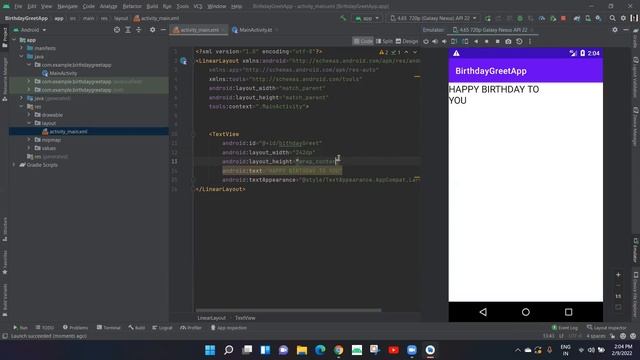Toggle the Run tool window button
Image resolution: width=640 pixels, height=360 pixels.
tap(20, 328)
